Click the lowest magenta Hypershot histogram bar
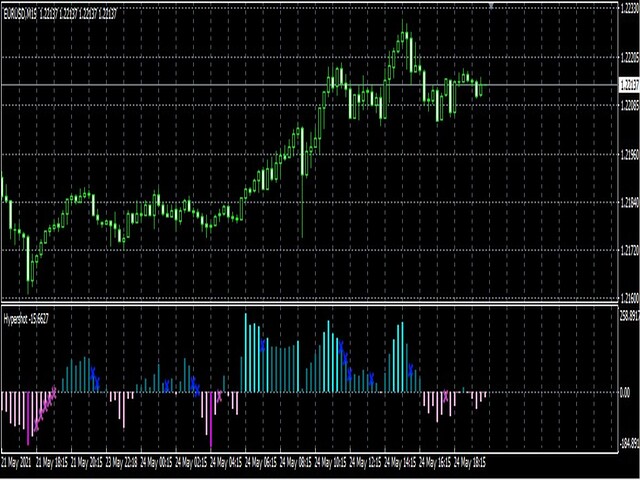Viewport: 640px width, 480px height. 211,421
